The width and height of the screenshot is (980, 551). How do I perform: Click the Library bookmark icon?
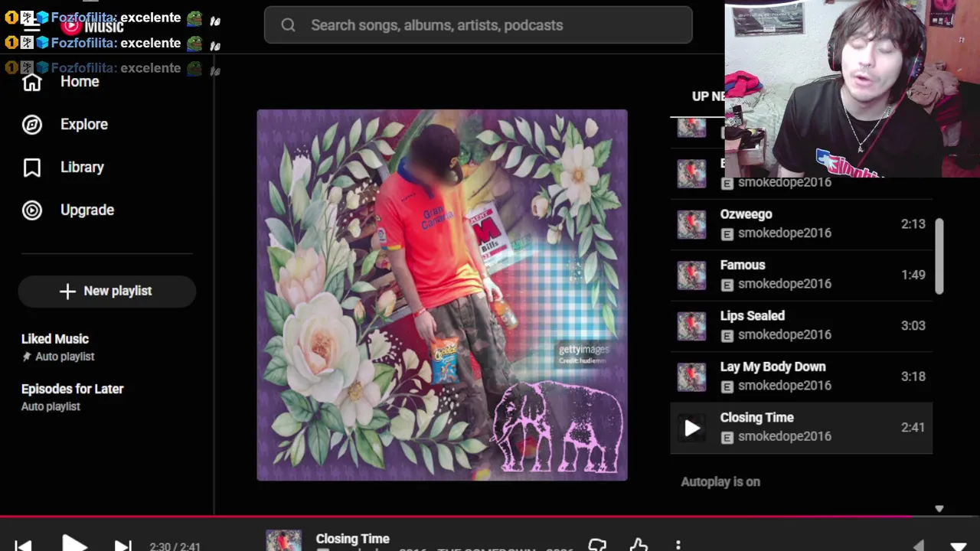pos(32,168)
